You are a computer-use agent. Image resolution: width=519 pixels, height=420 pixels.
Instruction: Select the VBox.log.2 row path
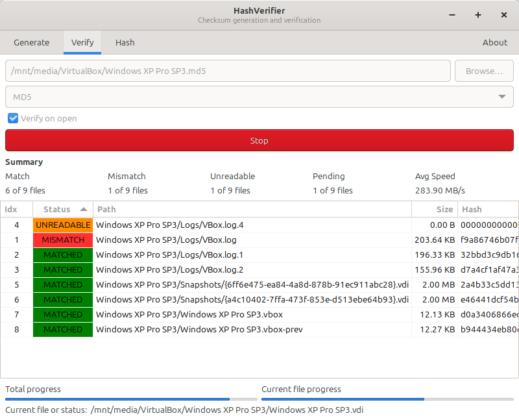click(x=170, y=270)
